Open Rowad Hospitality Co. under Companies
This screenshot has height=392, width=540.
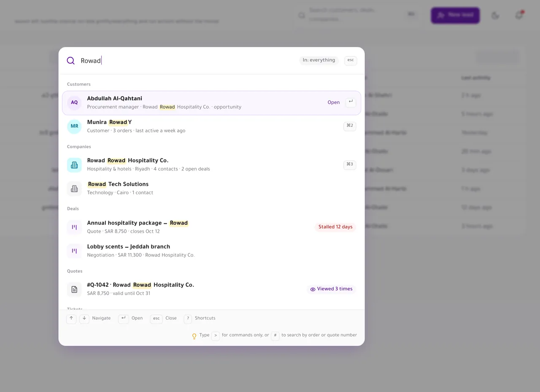tap(211, 165)
